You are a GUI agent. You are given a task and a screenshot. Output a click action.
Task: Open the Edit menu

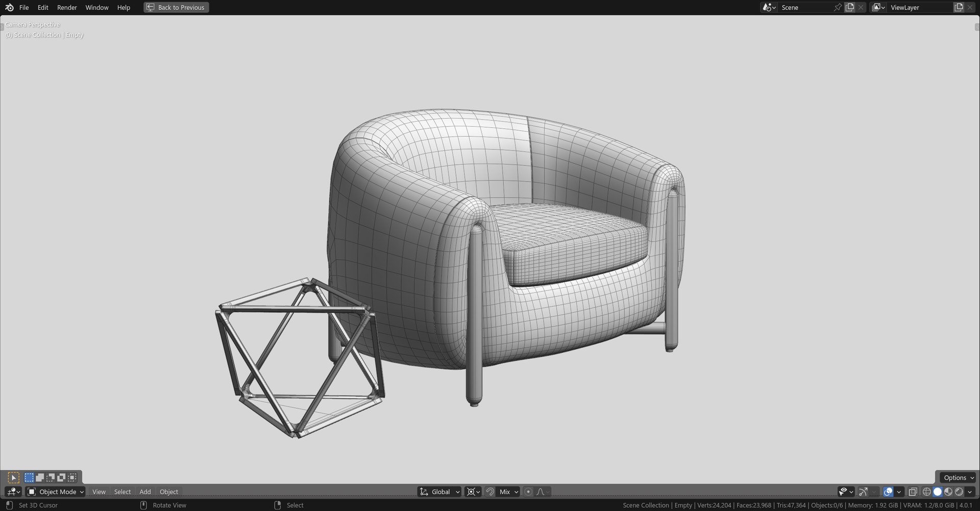click(x=43, y=7)
